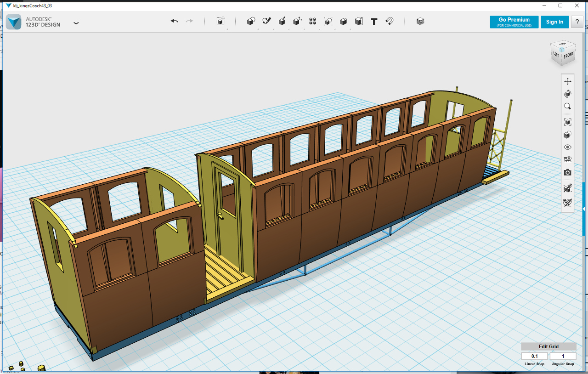588x374 pixels.
Task: Open the Construct tool menu
Action: pos(282,21)
